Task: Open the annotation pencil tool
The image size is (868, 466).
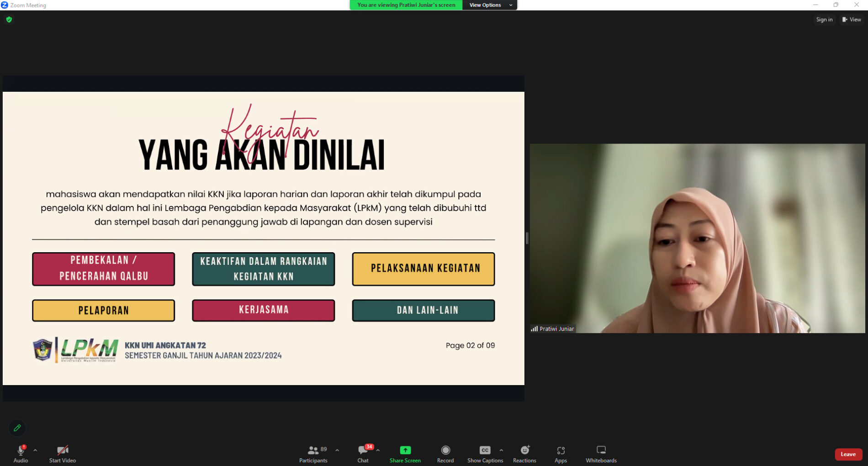Action: tap(17, 428)
